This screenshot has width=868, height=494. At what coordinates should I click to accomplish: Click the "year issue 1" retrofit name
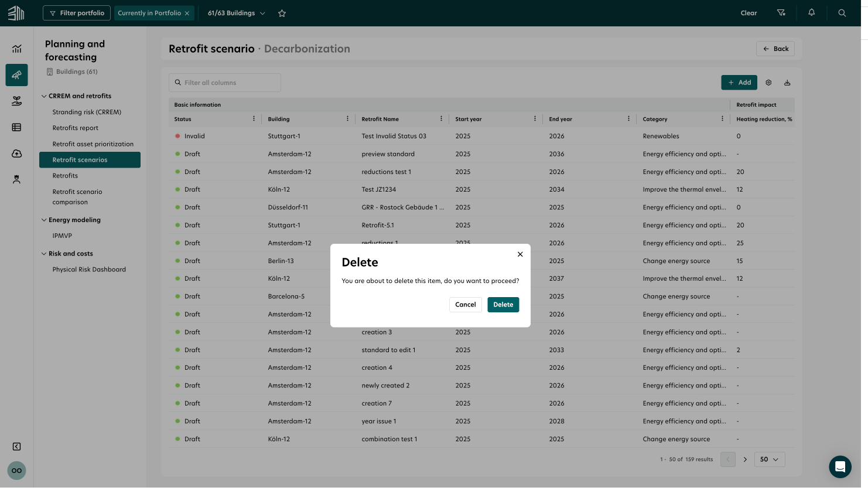pos(379,421)
